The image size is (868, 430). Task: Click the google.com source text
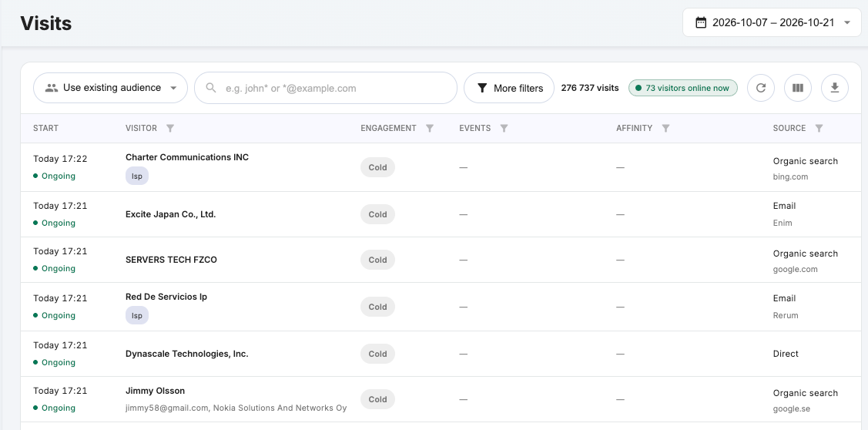(x=796, y=270)
